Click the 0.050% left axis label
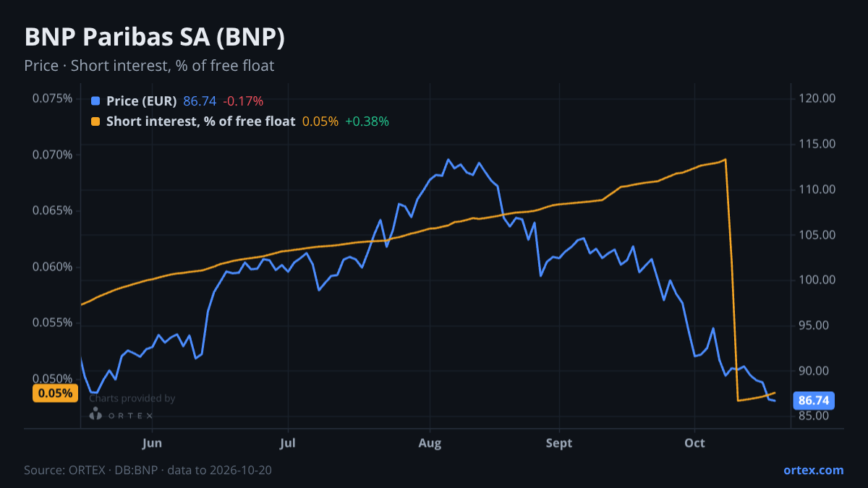Screen dimensions: 868x488 52,379
